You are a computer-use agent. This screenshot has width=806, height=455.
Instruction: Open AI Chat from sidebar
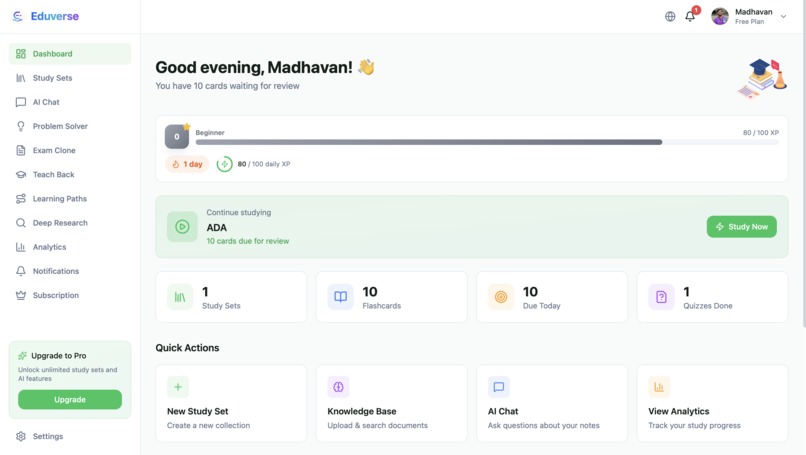click(70, 102)
